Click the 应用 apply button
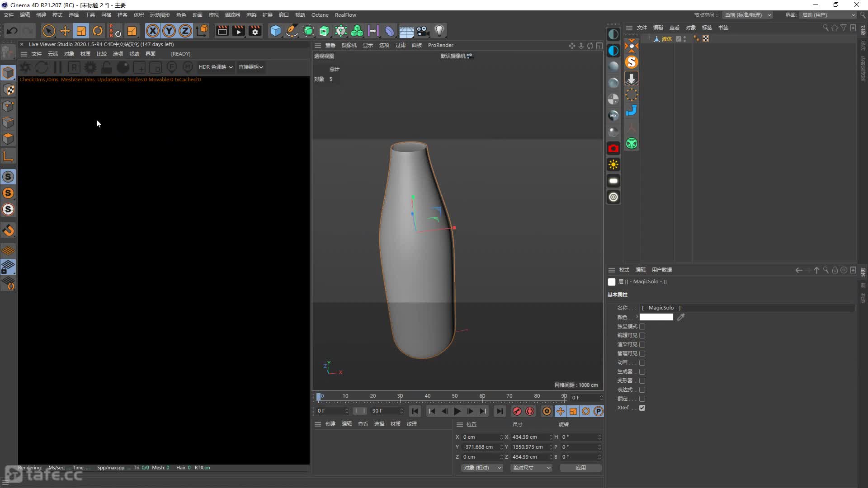 pyautogui.click(x=580, y=468)
